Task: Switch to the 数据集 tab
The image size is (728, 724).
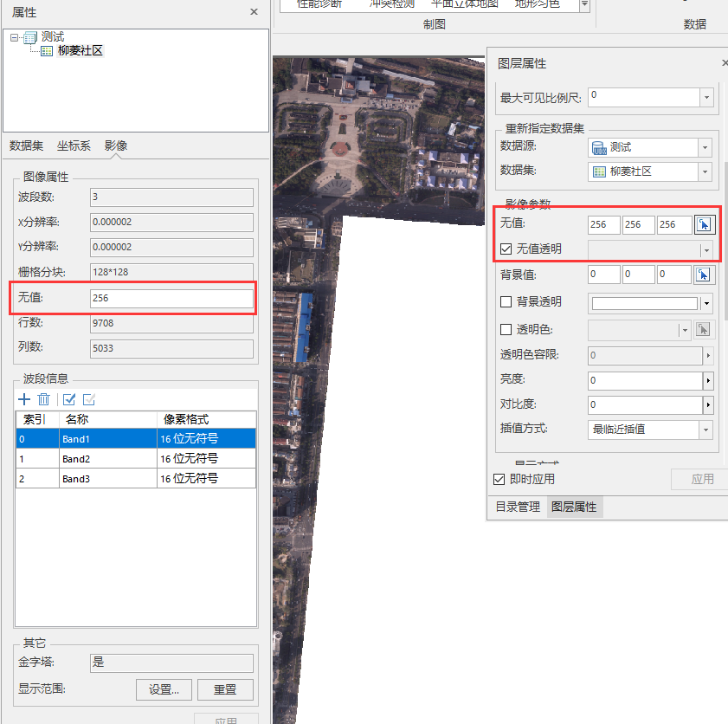Action: (27, 145)
